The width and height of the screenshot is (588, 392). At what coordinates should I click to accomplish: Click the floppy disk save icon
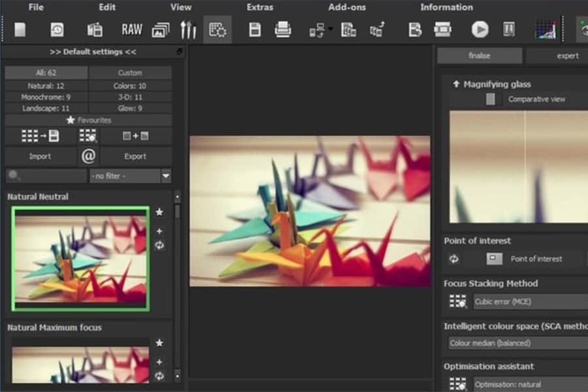pos(255,29)
